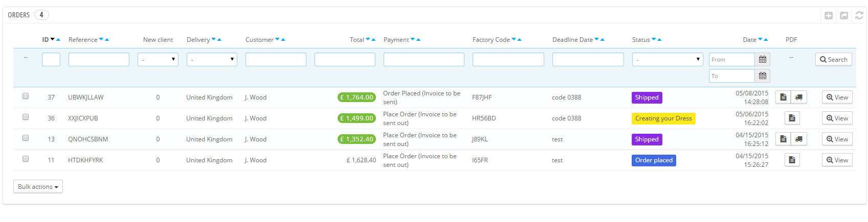Open delivery slip for order UBWKJLLAW
Viewport: 868px width, 222px height.
799,97
